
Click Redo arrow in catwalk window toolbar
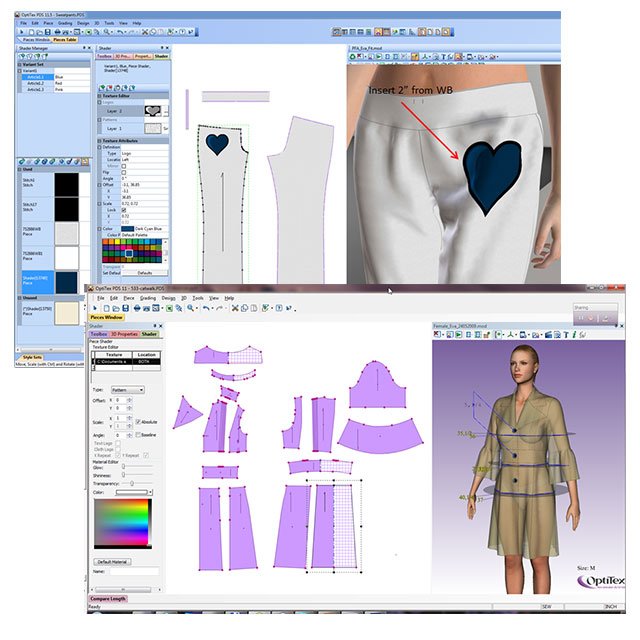(219, 308)
